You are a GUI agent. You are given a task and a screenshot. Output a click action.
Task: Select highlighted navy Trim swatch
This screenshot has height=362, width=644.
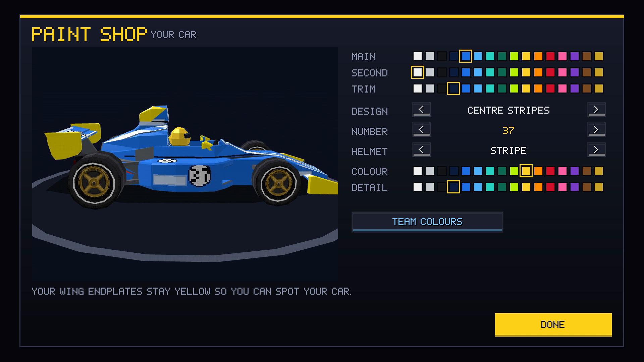click(x=454, y=88)
